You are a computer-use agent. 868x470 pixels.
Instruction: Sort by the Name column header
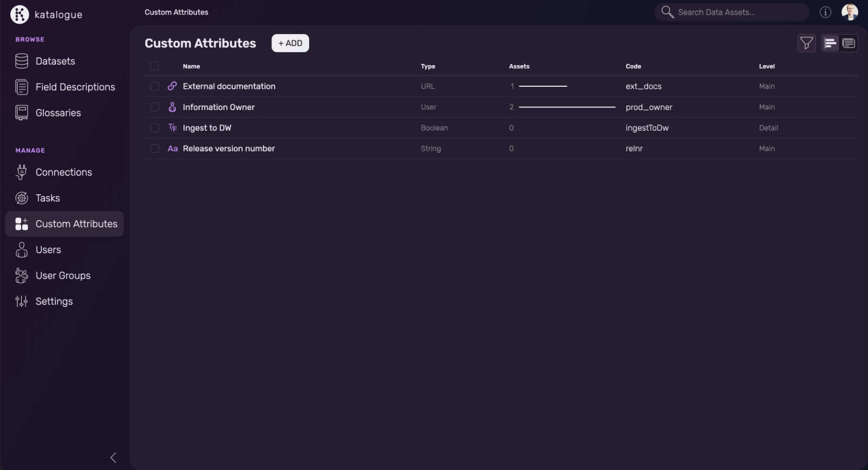click(x=192, y=66)
